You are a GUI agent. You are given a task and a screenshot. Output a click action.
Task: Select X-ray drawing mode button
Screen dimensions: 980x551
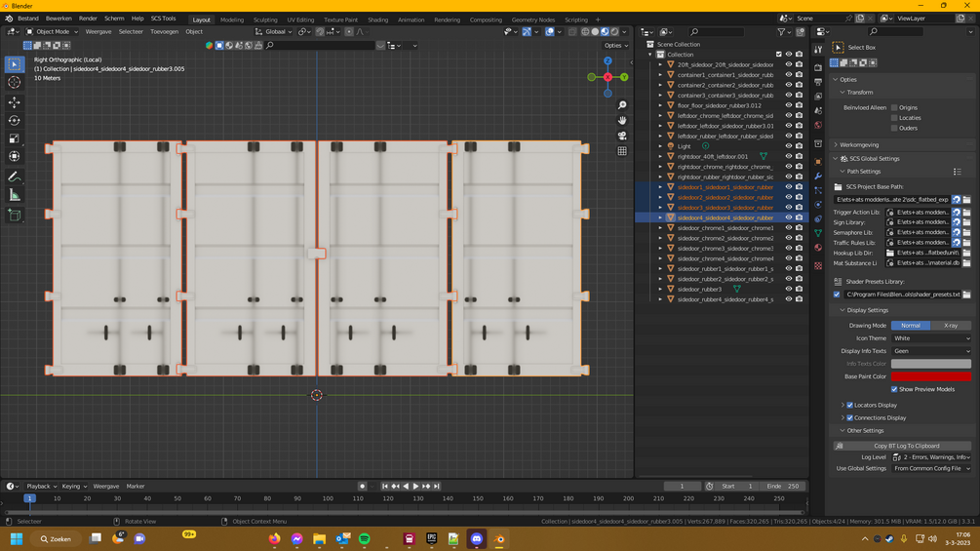[951, 326]
